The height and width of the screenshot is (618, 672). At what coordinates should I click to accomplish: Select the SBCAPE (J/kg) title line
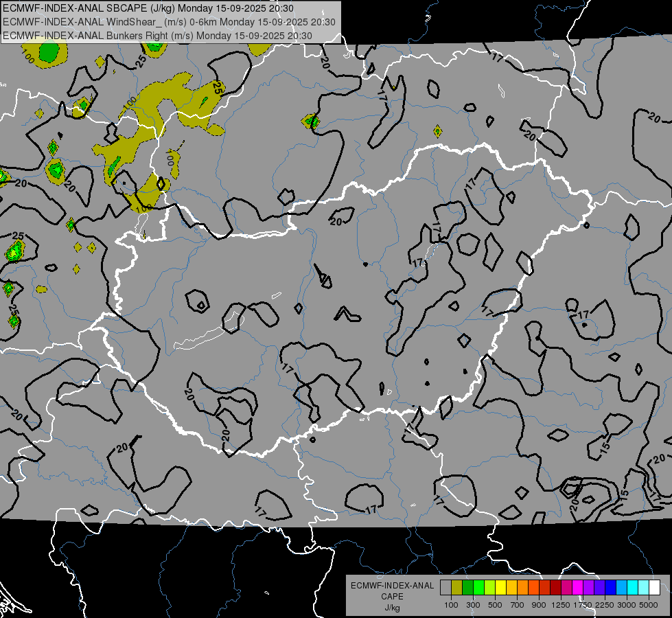148,8
